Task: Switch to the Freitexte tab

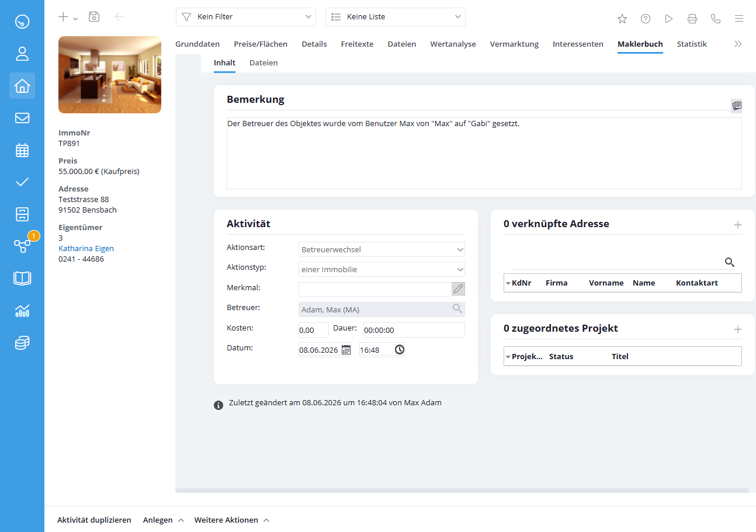Action: click(x=357, y=44)
